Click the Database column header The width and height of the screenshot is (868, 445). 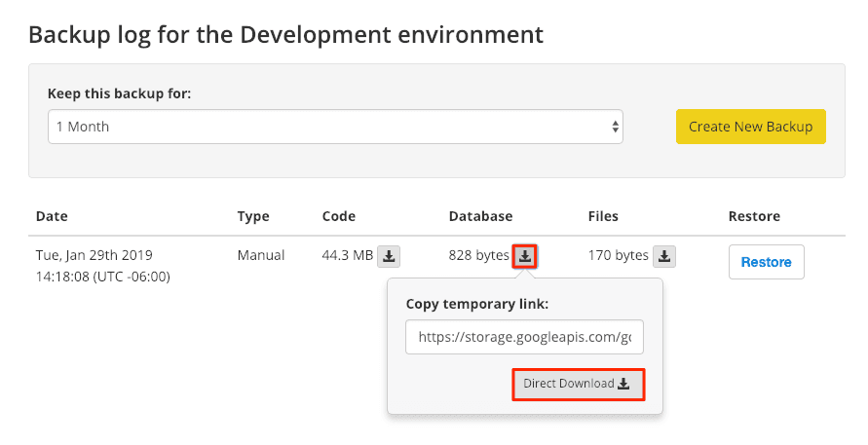(x=480, y=216)
